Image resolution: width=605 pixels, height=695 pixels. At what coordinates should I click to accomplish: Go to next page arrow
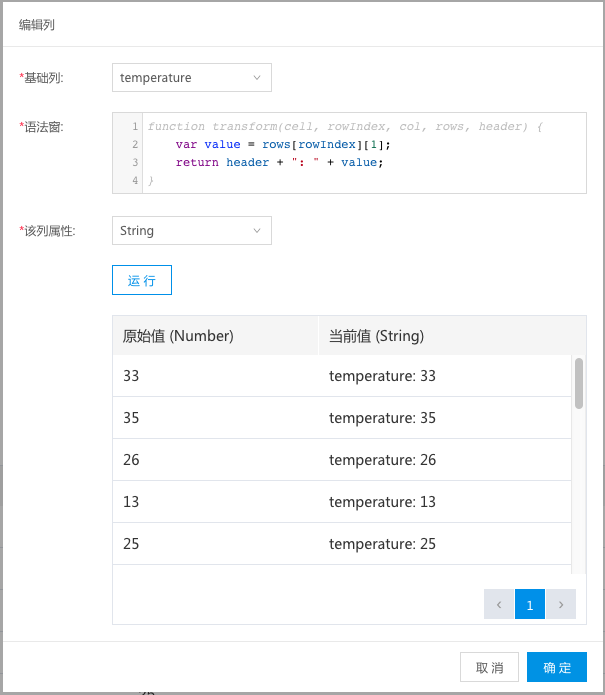click(x=561, y=604)
